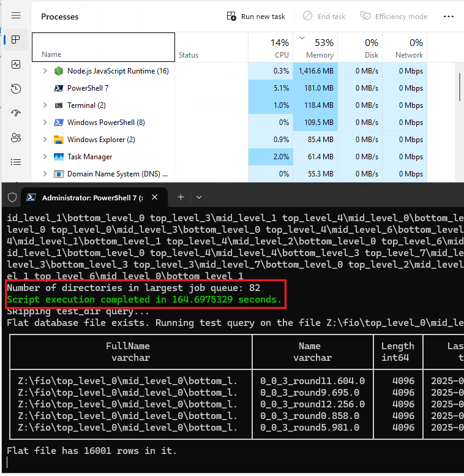464x476 pixels.
Task: Select the PowerShell 7 process row name
Action: tap(88, 88)
